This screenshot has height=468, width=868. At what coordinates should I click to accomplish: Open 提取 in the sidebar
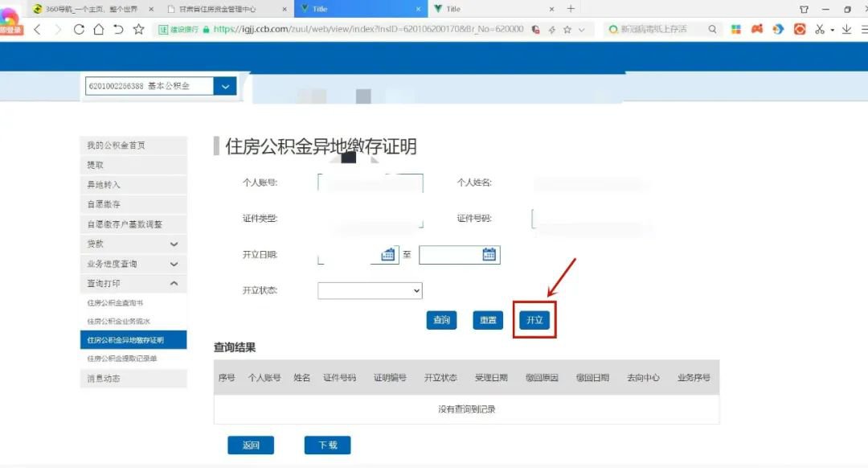click(133, 165)
